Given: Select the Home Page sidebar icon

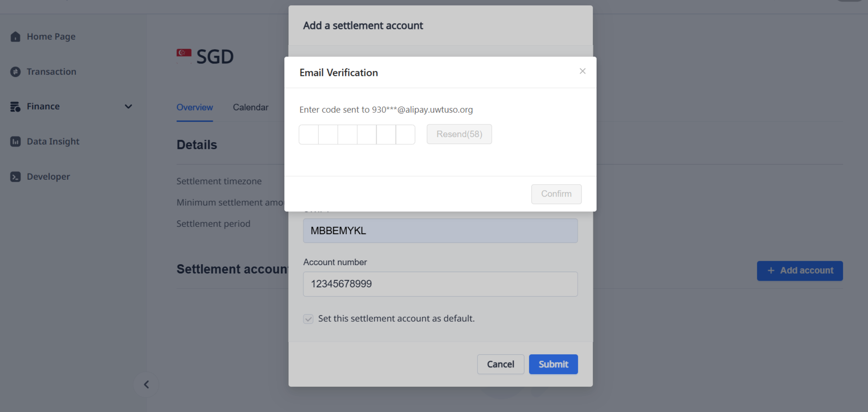Looking at the screenshot, I should click(x=15, y=37).
